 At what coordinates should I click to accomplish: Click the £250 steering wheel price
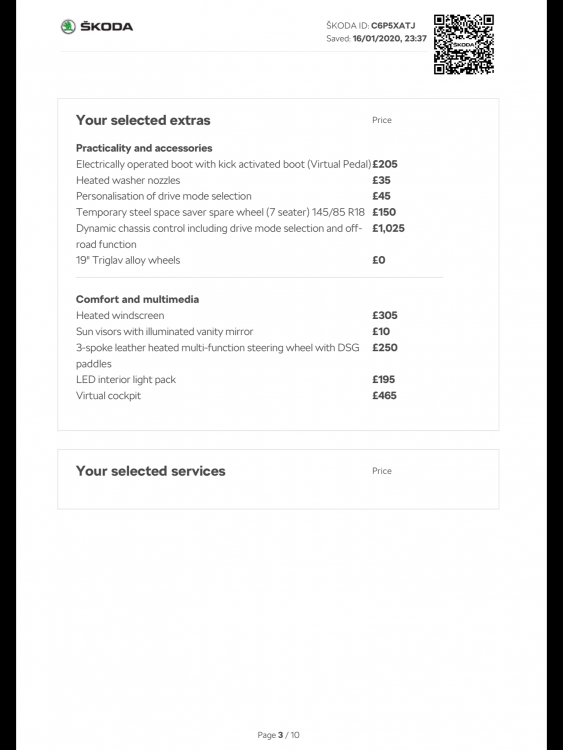[385, 348]
